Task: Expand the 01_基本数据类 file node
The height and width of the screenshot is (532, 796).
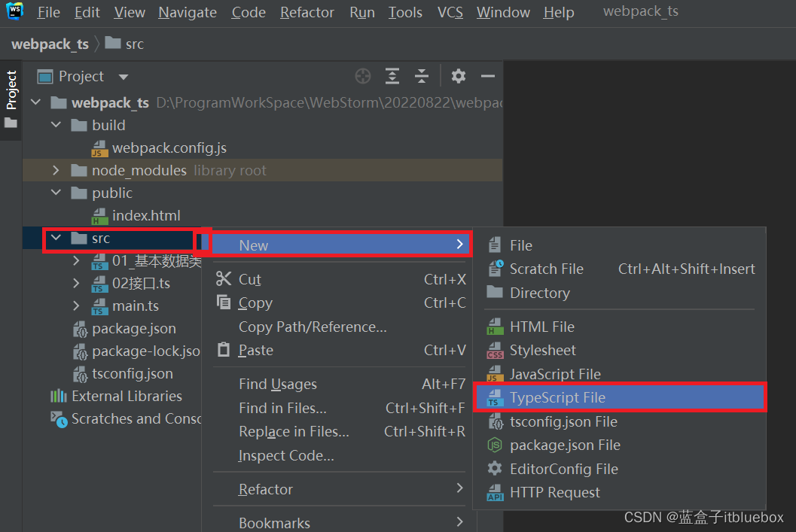Action: pos(76,260)
